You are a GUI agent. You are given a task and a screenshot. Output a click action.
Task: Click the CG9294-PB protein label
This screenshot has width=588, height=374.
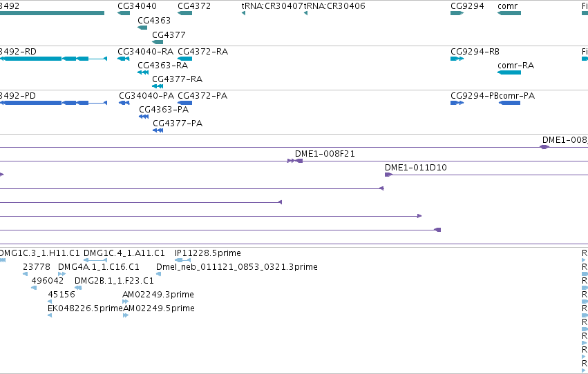pos(475,95)
